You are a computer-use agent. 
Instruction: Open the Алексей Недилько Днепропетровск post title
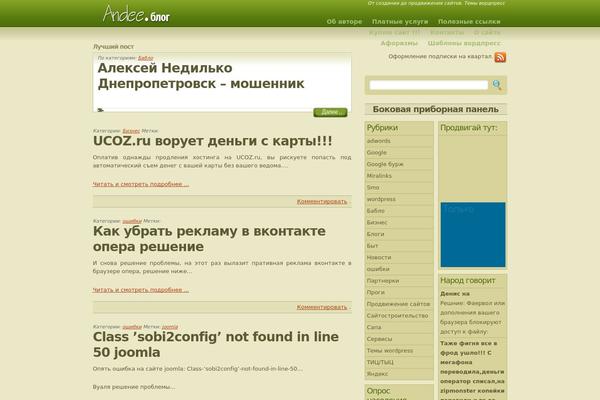tap(201, 76)
